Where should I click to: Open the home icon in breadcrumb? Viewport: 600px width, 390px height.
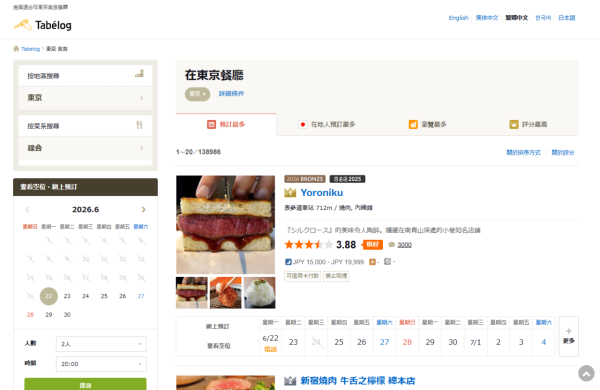[x=16, y=49]
